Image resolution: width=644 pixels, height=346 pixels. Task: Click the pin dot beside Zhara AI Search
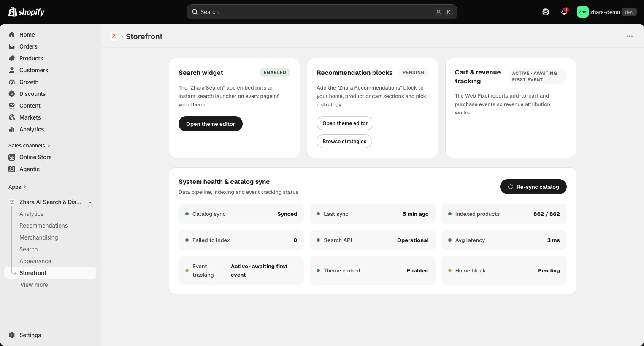click(90, 202)
